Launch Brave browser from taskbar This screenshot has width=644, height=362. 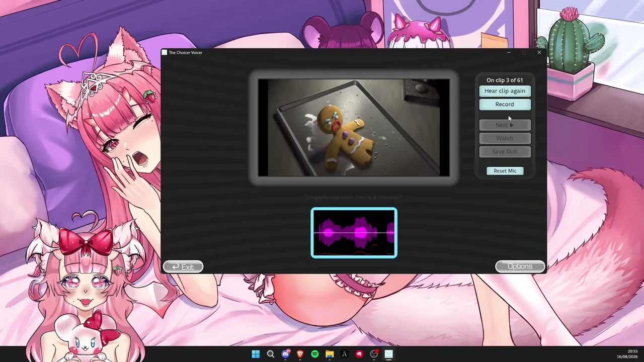(300, 354)
